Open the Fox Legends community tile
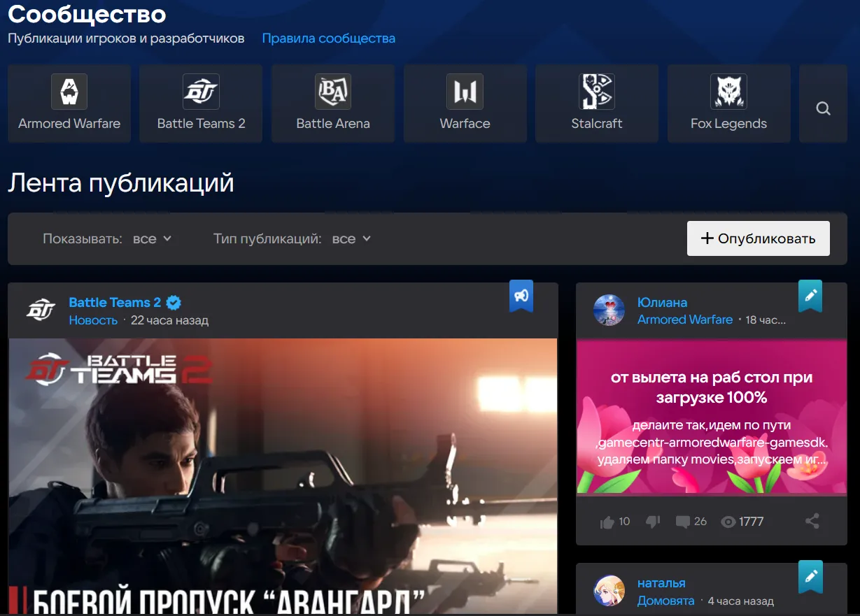Image resolution: width=860 pixels, height=616 pixels. point(728,103)
